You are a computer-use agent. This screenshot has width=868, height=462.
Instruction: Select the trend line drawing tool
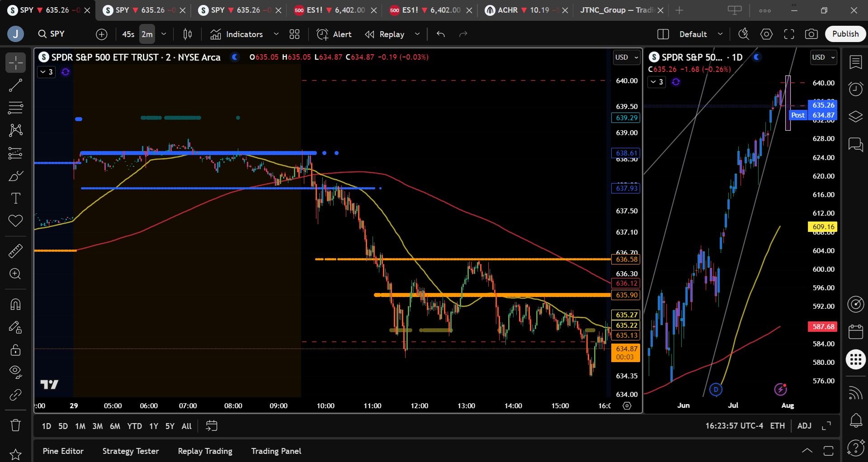pyautogui.click(x=15, y=85)
